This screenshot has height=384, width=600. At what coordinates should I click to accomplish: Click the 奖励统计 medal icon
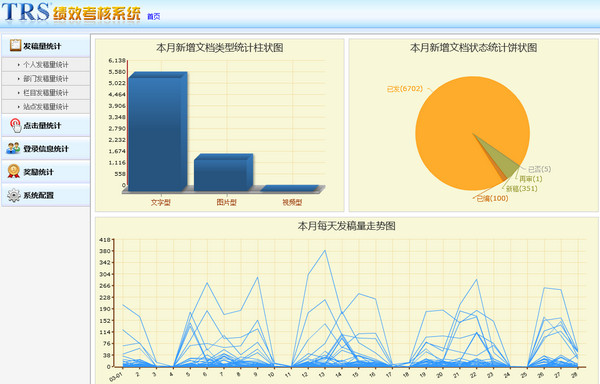pyautogui.click(x=14, y=171)
